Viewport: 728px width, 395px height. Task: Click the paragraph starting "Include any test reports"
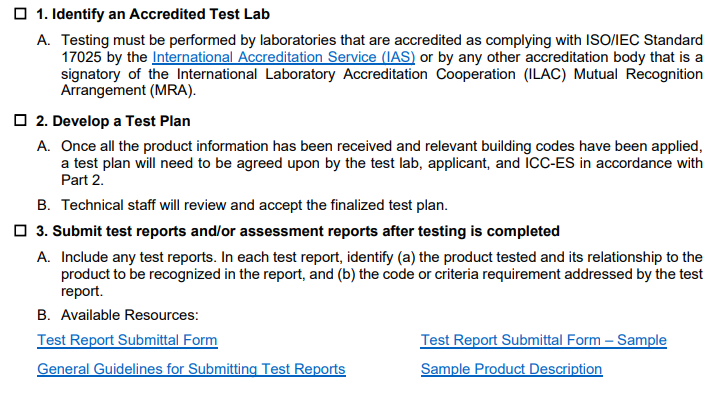tap(382, 274)
